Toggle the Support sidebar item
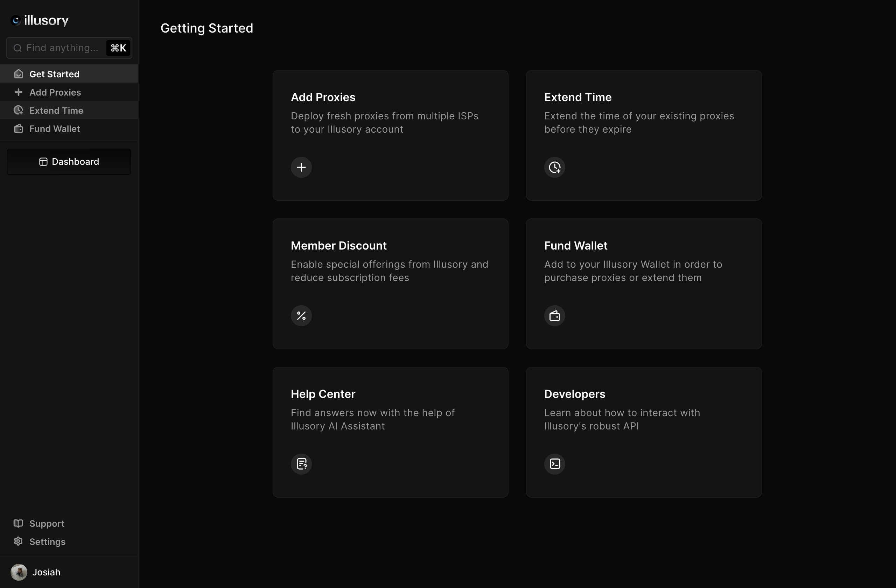The height and width of the screenshot is (588, 896). [x=47, y=523]
